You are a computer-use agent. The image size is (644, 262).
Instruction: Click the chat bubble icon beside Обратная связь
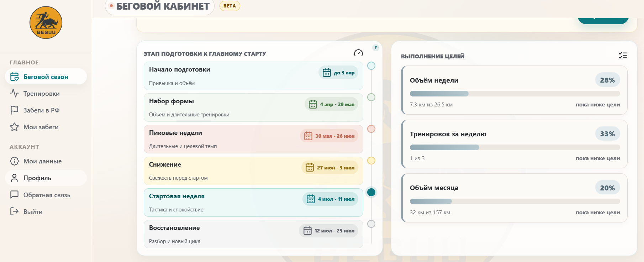pyautogui.click(x=15, y=195)
